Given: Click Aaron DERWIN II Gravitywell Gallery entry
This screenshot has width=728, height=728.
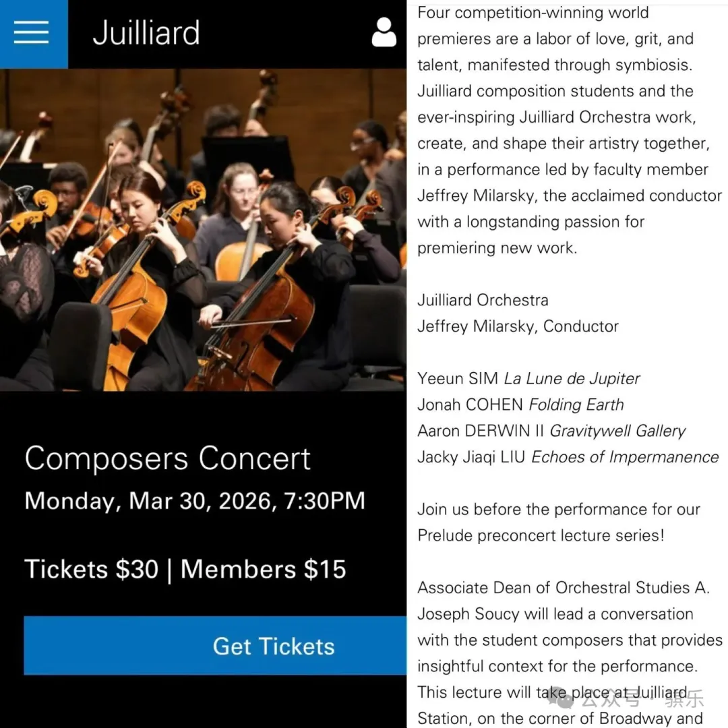Looking at the screenshot, I should click(551, 431).
